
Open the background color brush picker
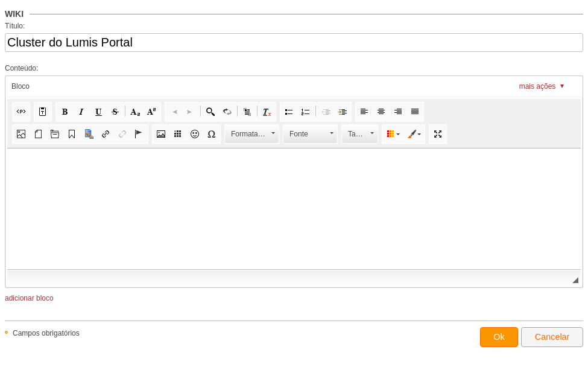pos(414,134)
